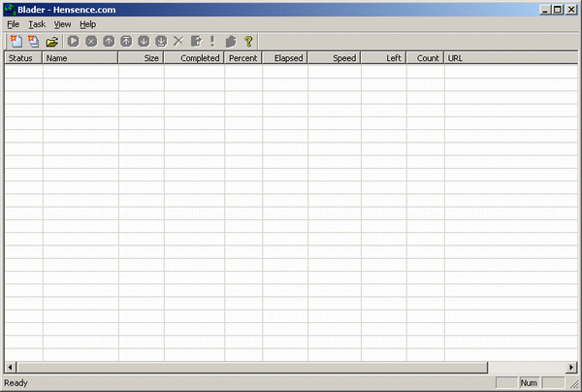Open the Help menu
The height and width of the screenshot is (392, 582).
tap(87, 24)
